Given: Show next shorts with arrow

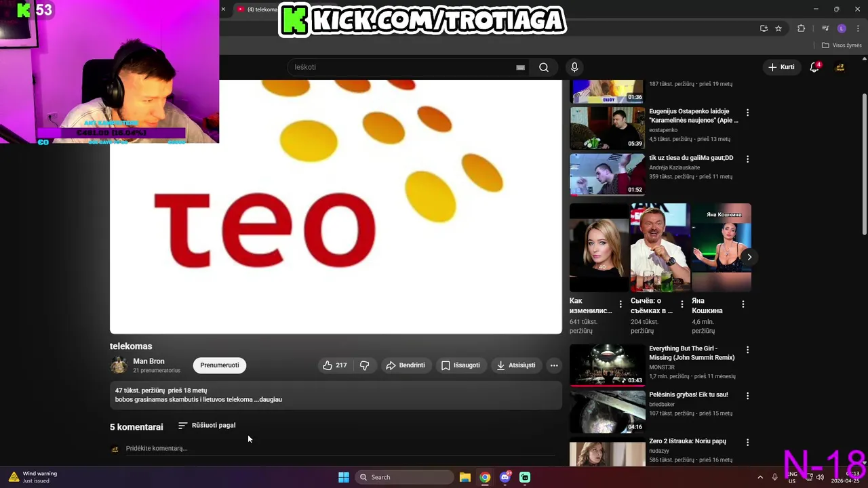Looking at the screenshot, I should 749,257.
